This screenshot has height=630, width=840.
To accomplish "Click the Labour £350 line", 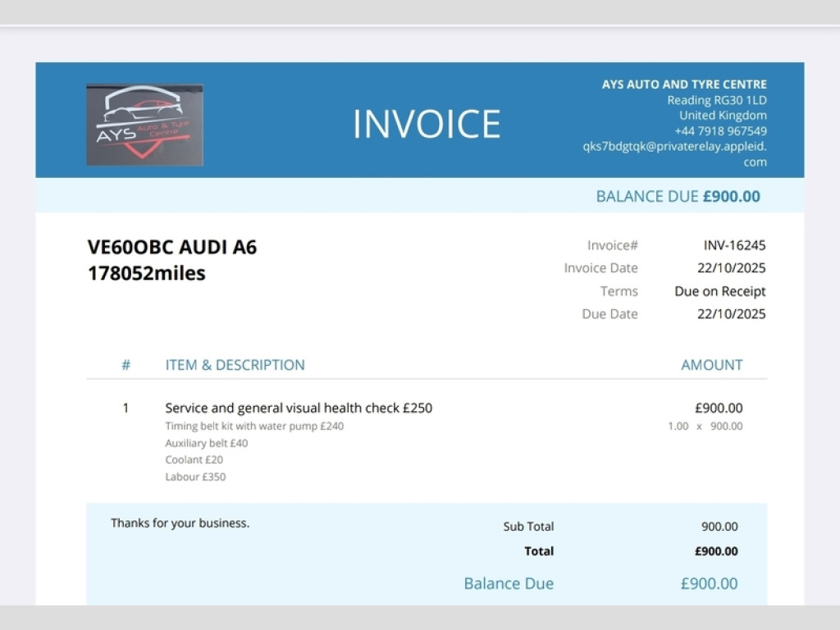I will pos(195,477).
